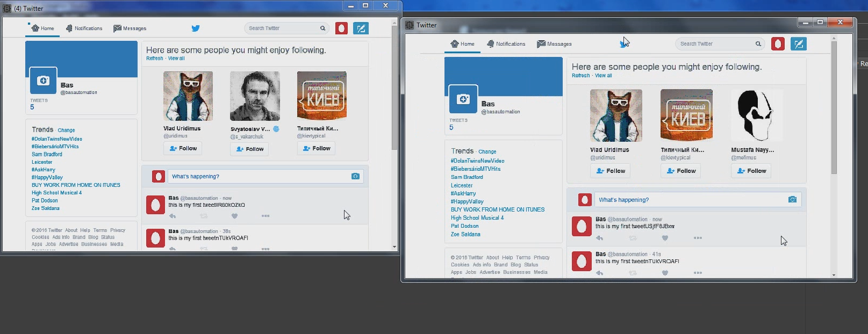Click Change link beside Trends in right window
Screen dimensions: 868x334
coord(487,152)
